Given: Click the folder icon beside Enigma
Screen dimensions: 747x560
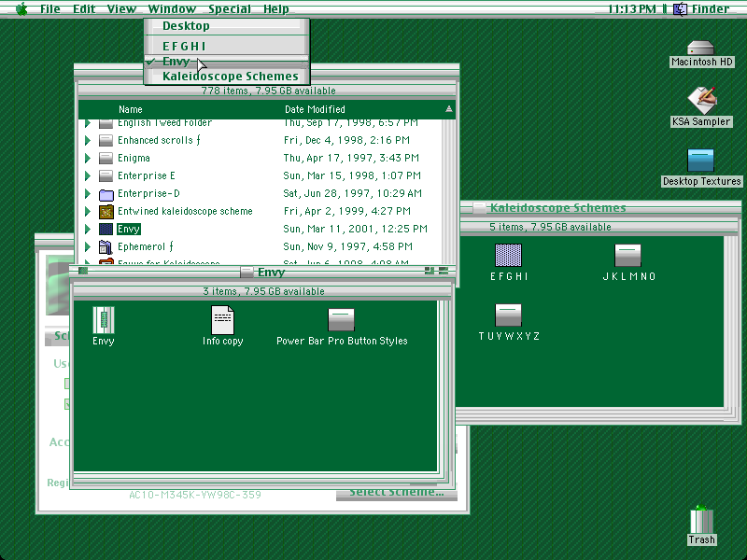Looking at the screenshot, I should click(106, 158).
